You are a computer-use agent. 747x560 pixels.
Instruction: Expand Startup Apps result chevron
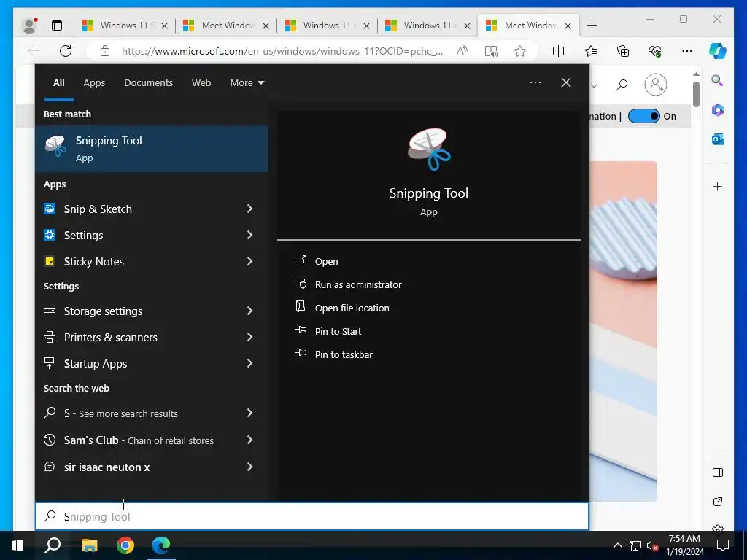click(x=249, y=363)
